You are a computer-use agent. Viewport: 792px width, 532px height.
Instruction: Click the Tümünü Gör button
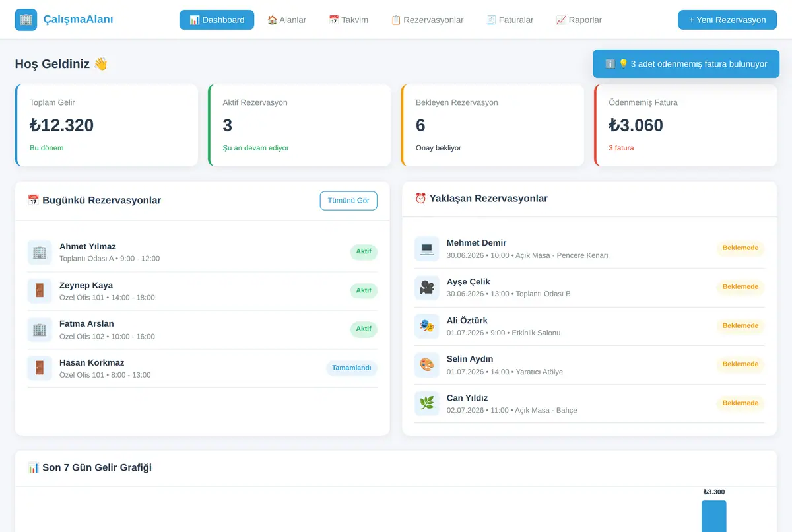(x=348, y=201)
